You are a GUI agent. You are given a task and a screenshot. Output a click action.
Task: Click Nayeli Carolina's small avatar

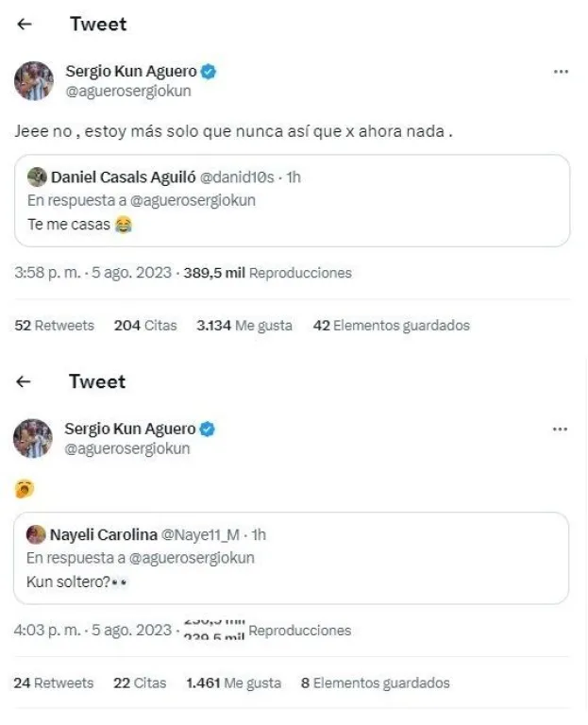(36, 534)
